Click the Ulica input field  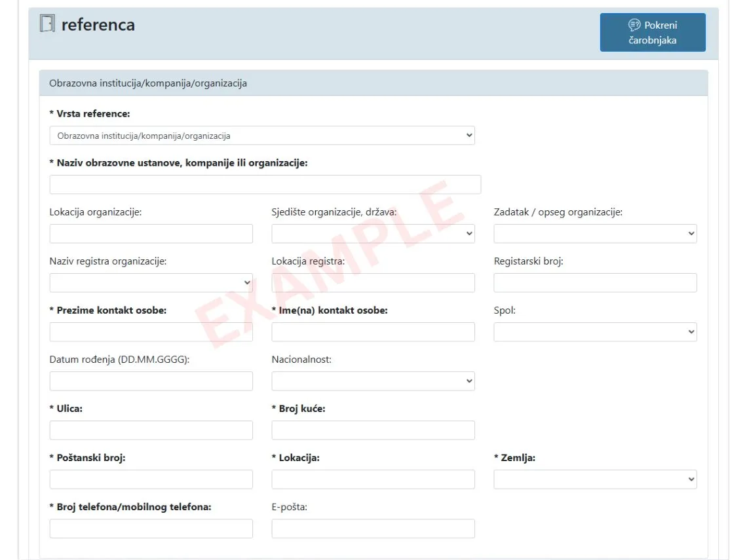click(151, 430)
